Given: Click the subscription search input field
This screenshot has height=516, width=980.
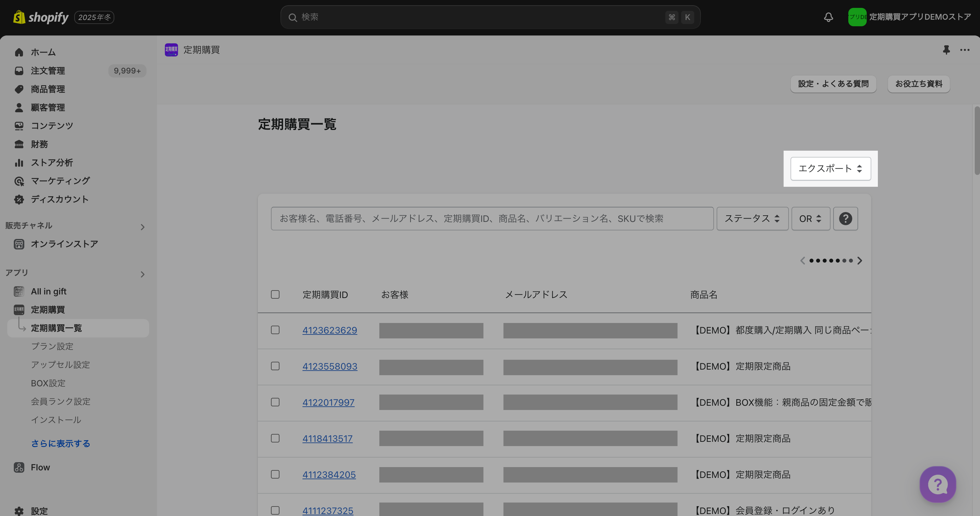Looking at the screenshot, I should coord(492,219).
